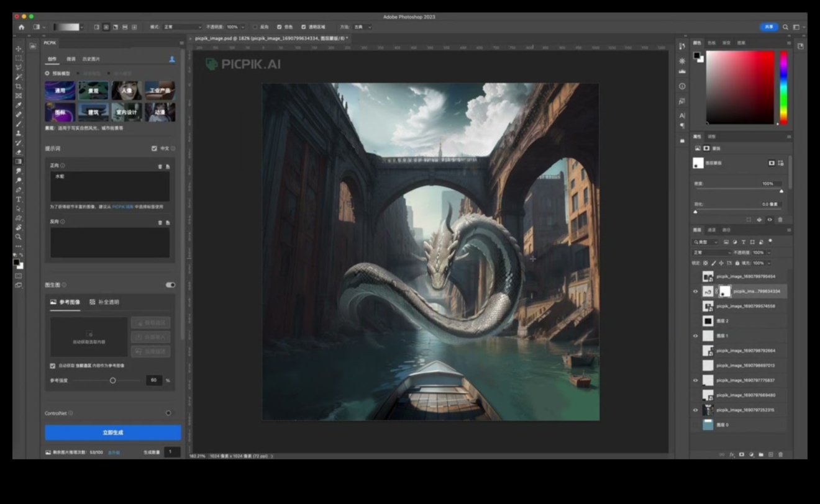820x504 pixels.
Task: Select the Magic Wand tool
Action: click(x=19, y=76)
